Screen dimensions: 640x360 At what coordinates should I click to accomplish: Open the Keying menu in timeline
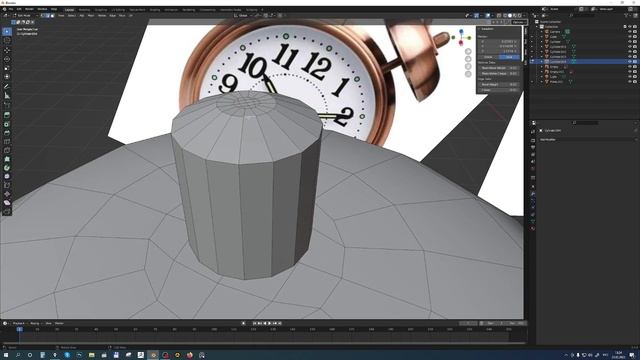pos(35,323)
